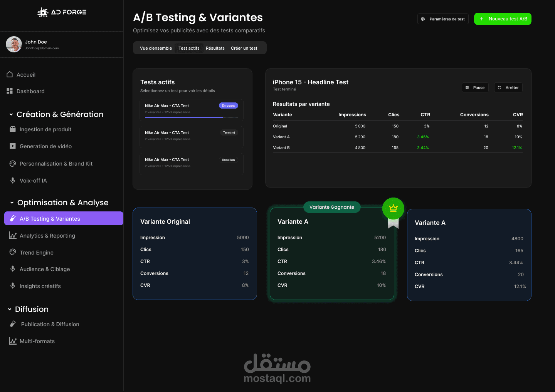The image size is (555, 392).
Task: Click the En cours status badge
Action: click(229, 106)
